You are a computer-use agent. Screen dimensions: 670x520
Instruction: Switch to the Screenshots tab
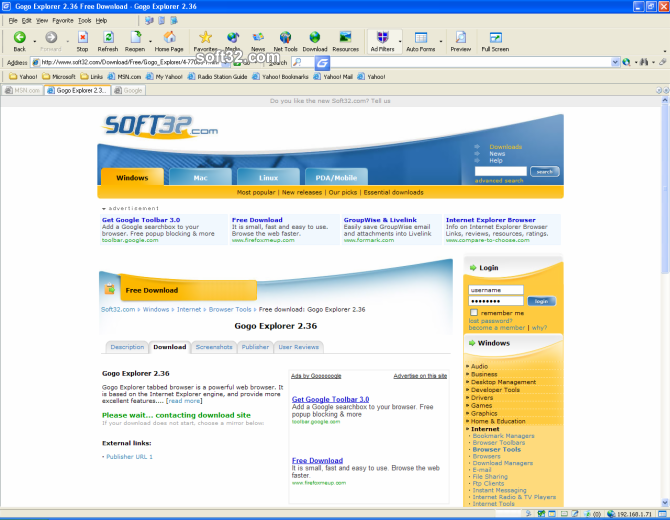(214, 347)
